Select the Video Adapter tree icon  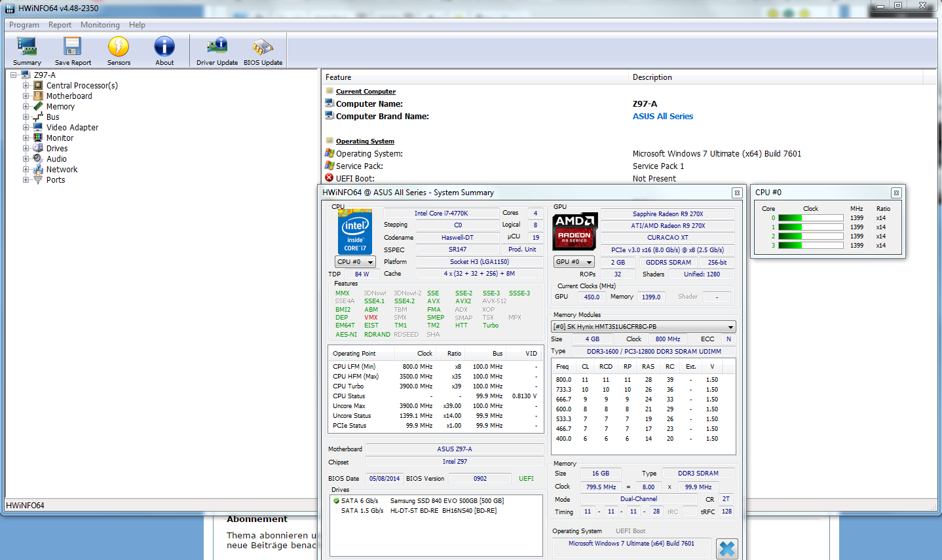[38, 127]
